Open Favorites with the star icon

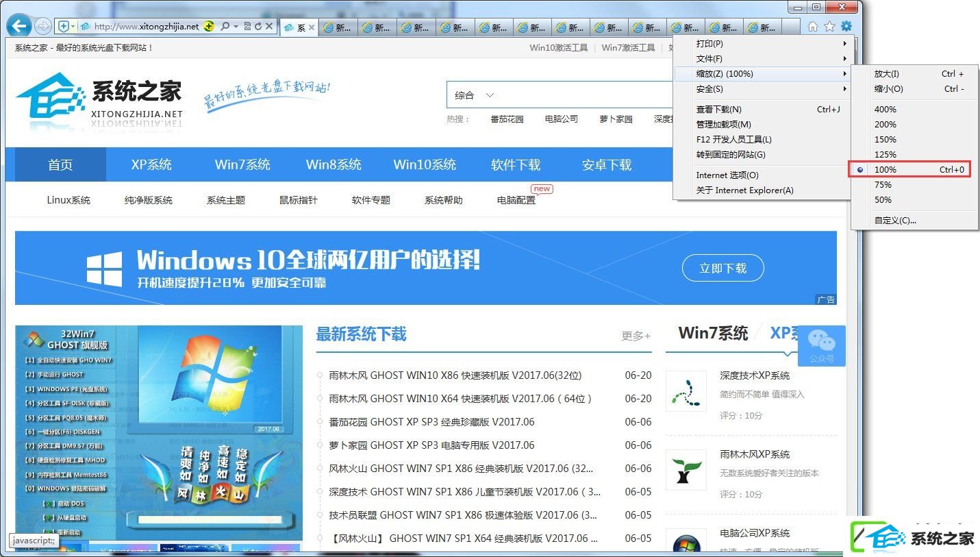tap(829, 27)
